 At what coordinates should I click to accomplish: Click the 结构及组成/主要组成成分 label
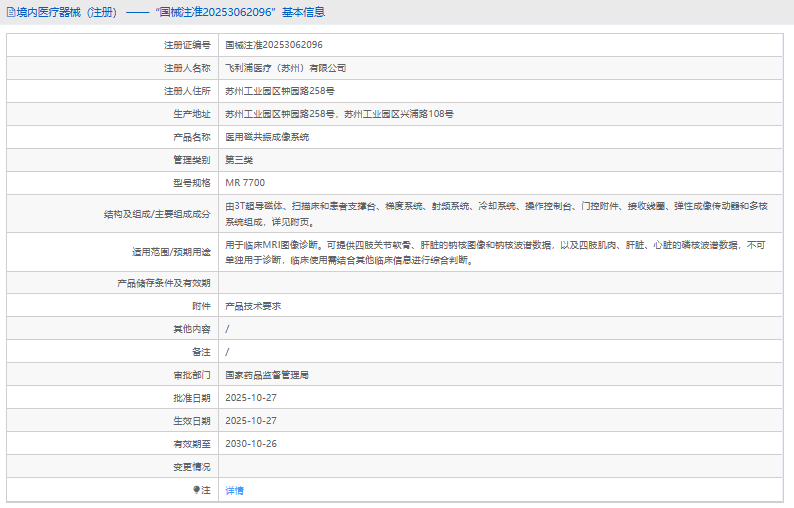[x=157, y=214]
